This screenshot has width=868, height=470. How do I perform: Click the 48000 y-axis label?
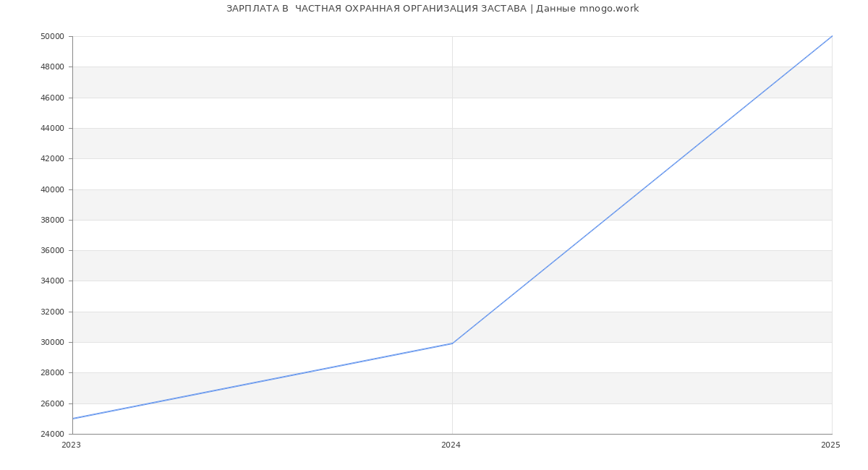(53, 67)
